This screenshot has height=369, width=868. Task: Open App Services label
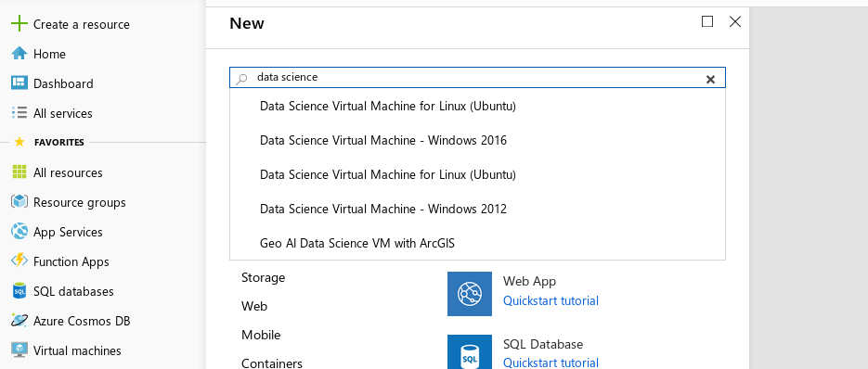68,232
